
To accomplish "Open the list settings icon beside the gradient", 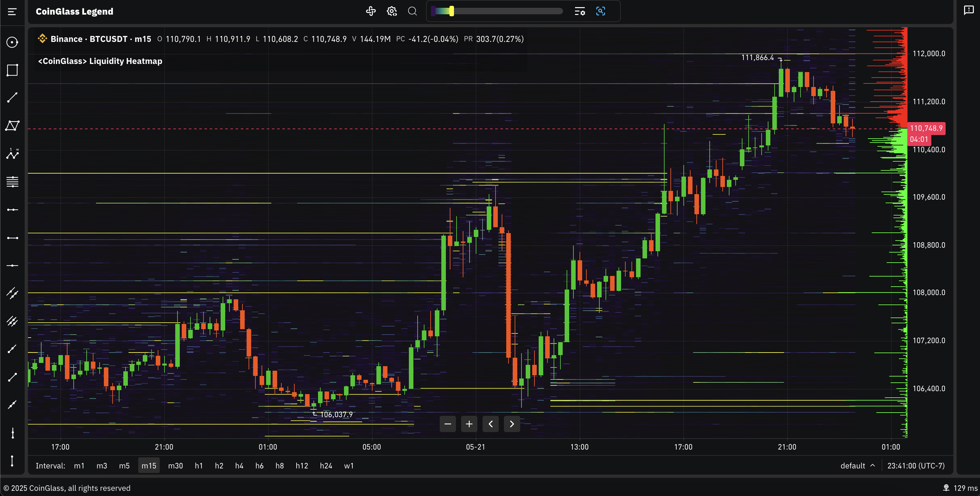I will pos(580,11).
